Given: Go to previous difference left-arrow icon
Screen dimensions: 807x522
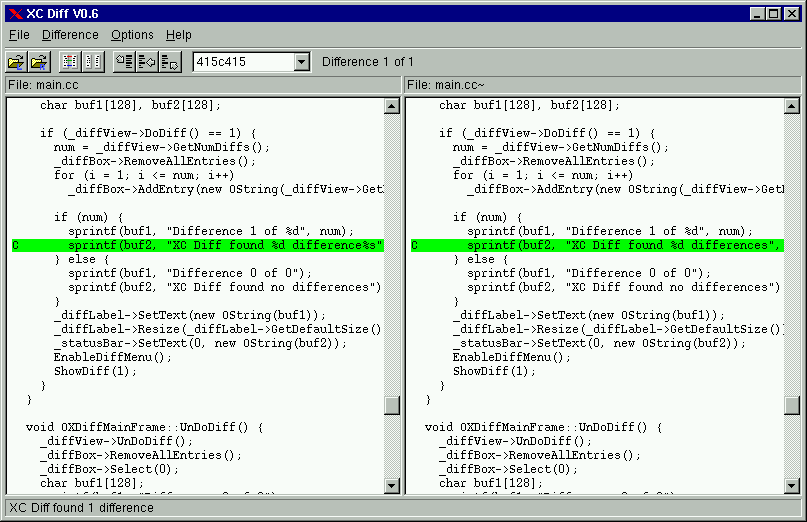Looking at the screenshot, I should click(x=147, y=62).
